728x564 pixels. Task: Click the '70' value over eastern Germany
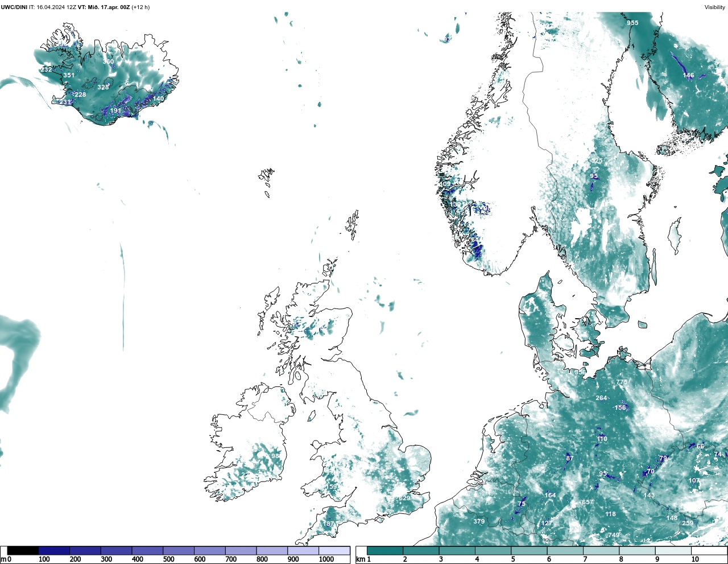click(651, 472)
